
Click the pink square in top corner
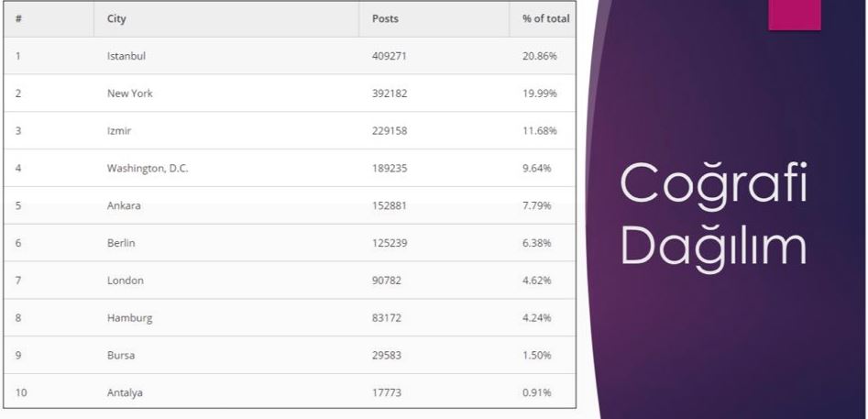coord(794,15)
